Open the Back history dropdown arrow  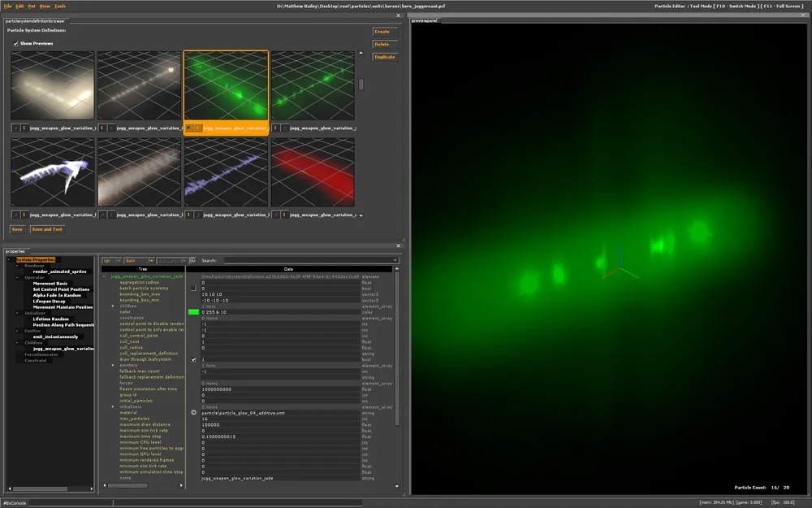tap(150, 261)
